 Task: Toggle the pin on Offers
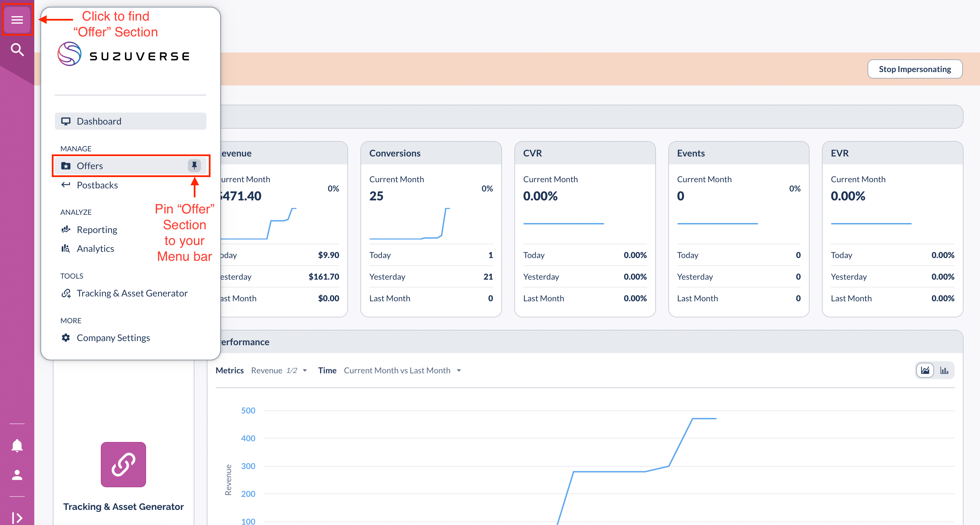[x=194, y=166]
